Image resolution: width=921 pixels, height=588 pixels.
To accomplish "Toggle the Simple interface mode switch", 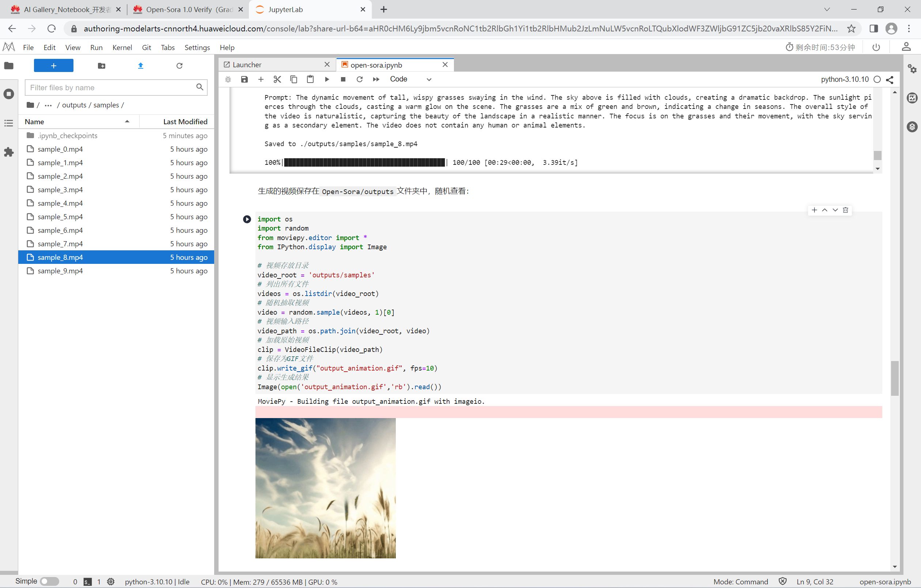I will coord(49,581).
